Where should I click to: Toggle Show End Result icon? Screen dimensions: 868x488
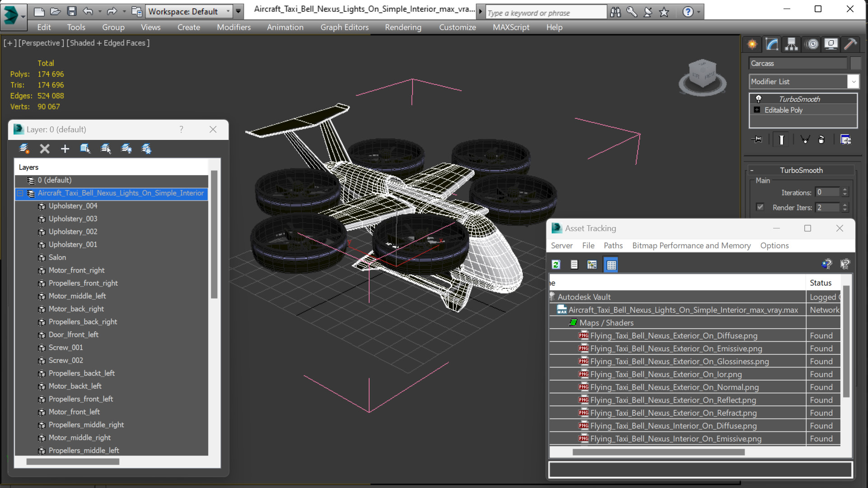pos(781,139)
